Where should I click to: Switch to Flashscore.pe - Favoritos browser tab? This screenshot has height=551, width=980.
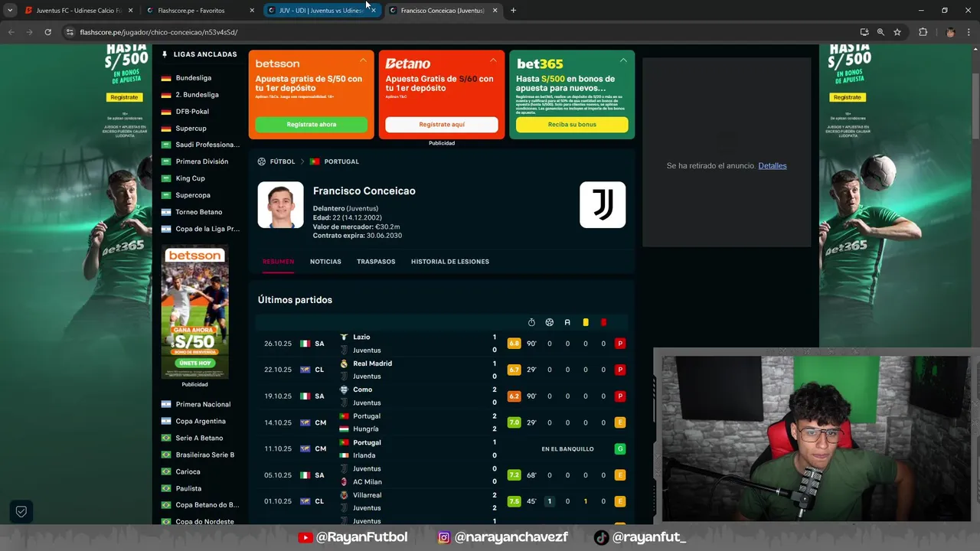199,11
